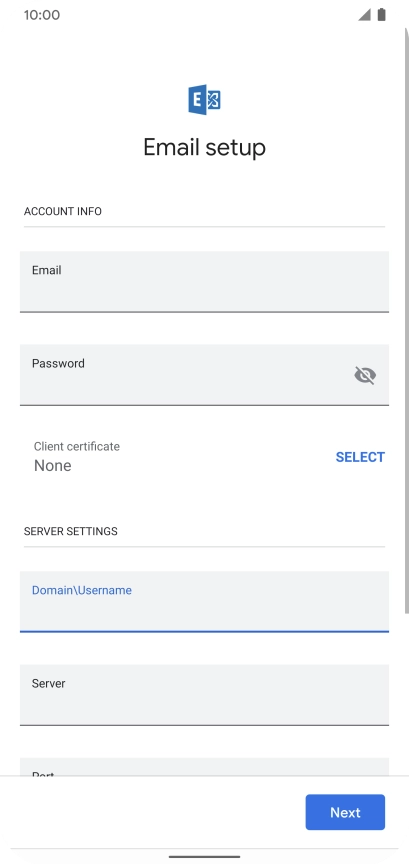Tap the home gesture bar at bottom

[x=204, y=857]
